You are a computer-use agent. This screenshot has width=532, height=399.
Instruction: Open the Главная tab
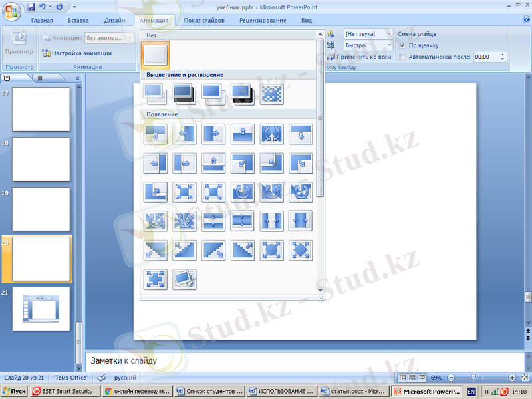coord(42,21)
